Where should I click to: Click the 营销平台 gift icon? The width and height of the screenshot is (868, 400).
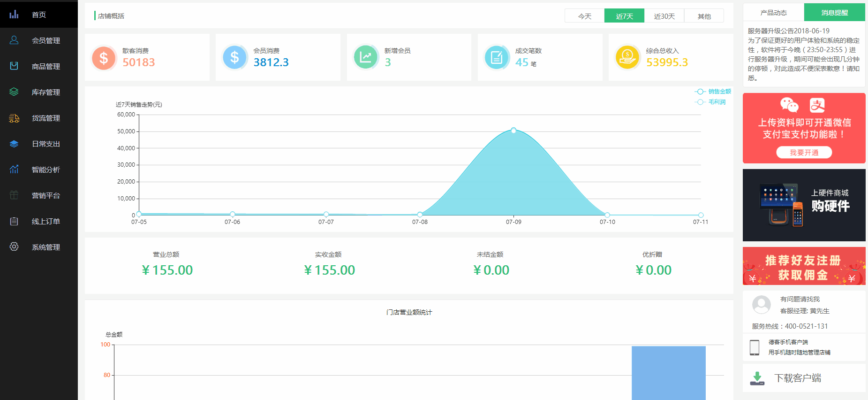point(14,195)
